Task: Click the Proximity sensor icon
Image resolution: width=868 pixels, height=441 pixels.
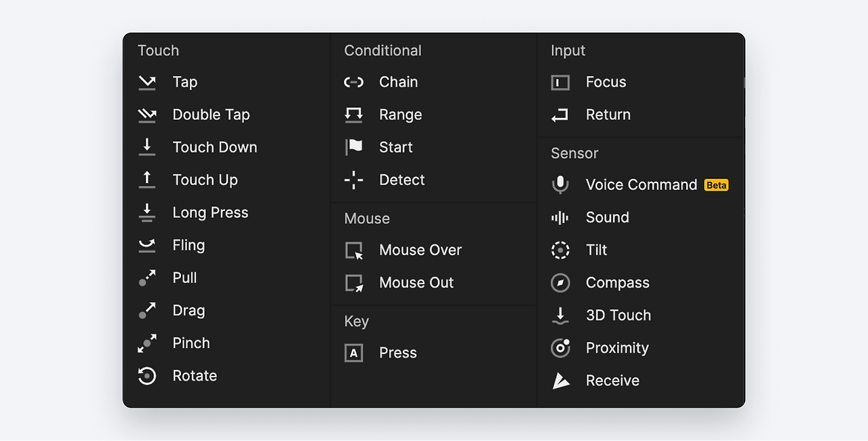Action: coord(560,348)
